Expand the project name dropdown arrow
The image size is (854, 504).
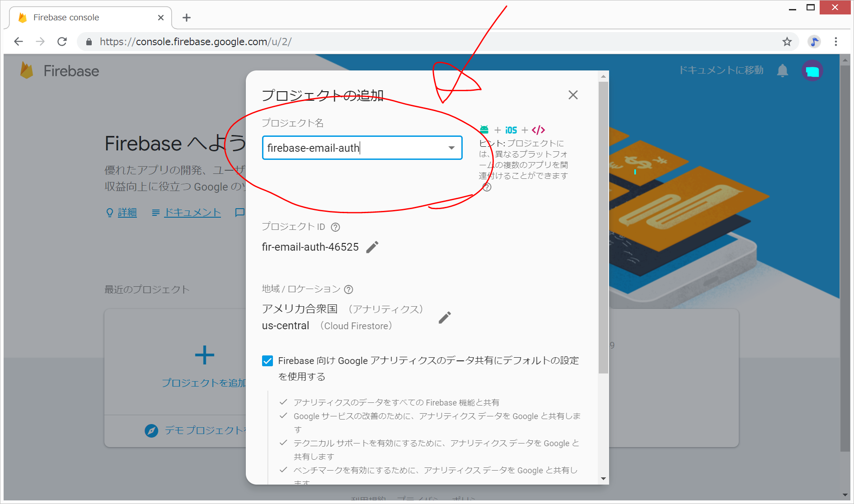pyautogui.click(x=451, y=148)
